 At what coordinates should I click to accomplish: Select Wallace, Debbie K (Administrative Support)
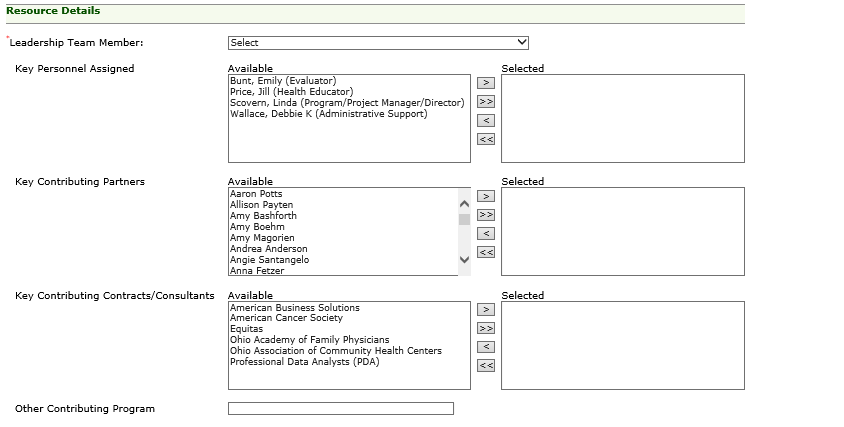click(328, 114)
